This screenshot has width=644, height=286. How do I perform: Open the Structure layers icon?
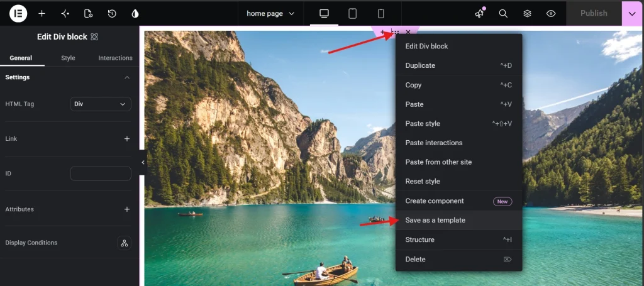click(x=528, y=14)
